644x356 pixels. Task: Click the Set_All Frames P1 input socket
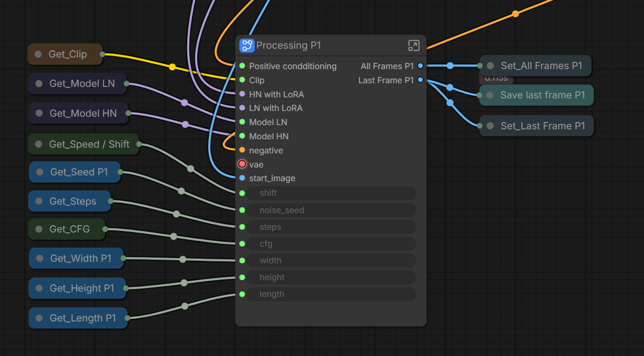pos(480,65)
